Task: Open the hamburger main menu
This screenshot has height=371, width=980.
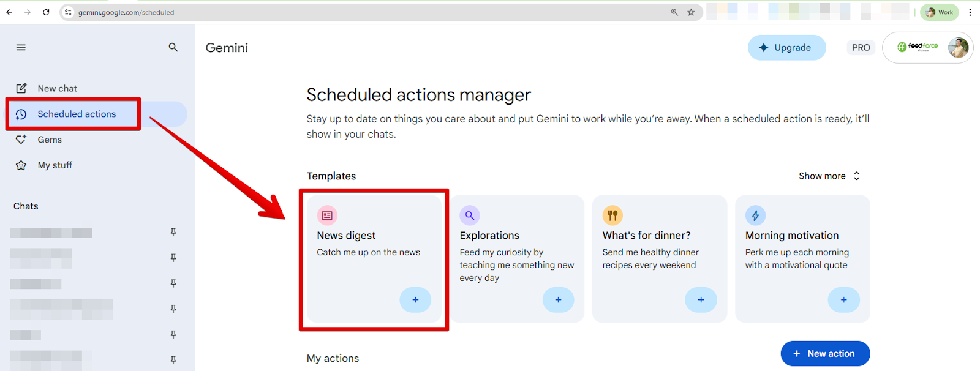Action: 21,47
